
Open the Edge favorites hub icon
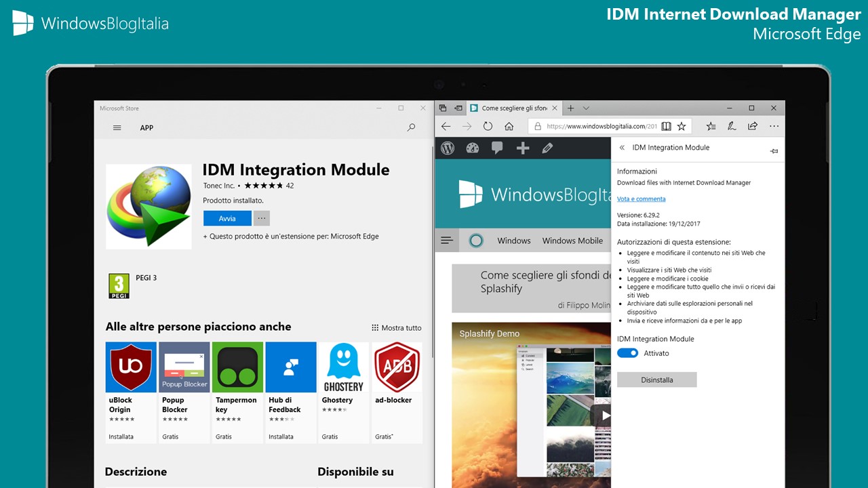(x=711, y=126)
